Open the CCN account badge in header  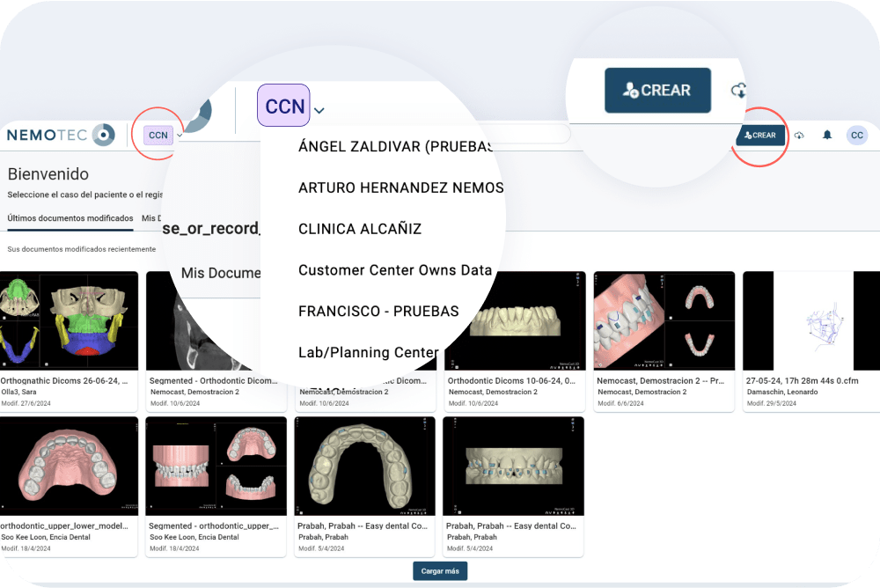(158, 136)
